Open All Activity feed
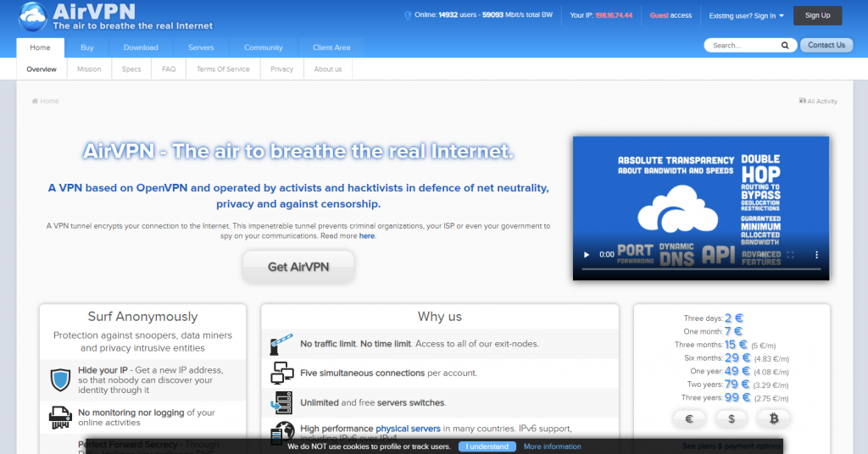This screenshot has height=454, width=868. [x=818, y=101]
